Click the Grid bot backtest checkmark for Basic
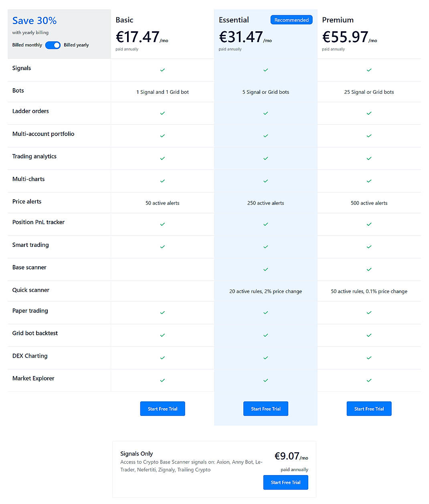This screenshot has width=429, height=504. [x=162, y=335]
